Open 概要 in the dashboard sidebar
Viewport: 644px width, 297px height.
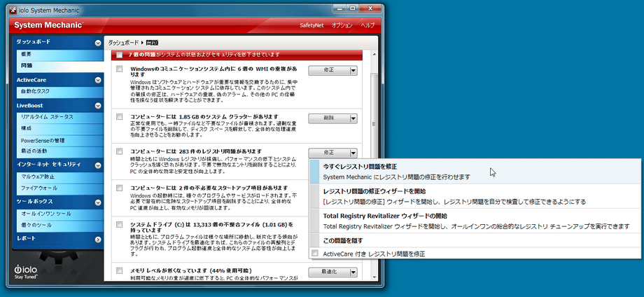60,54
